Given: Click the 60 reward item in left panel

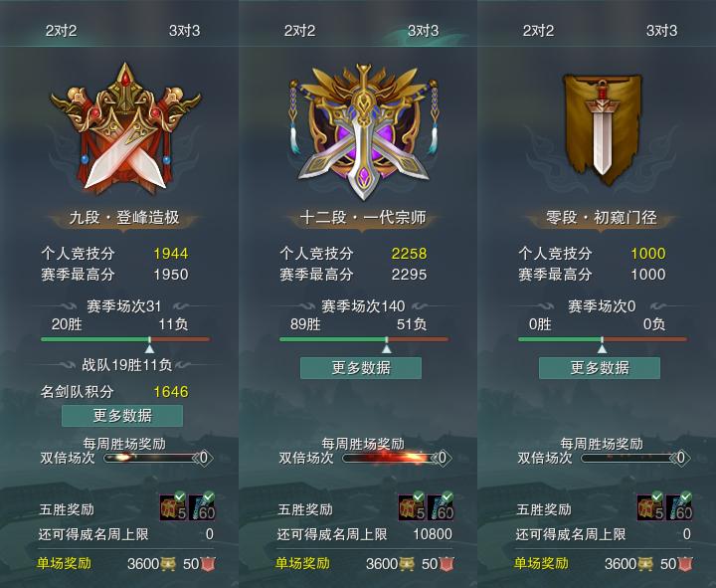Looking at the screenshot, I should [x=202, y=507].
